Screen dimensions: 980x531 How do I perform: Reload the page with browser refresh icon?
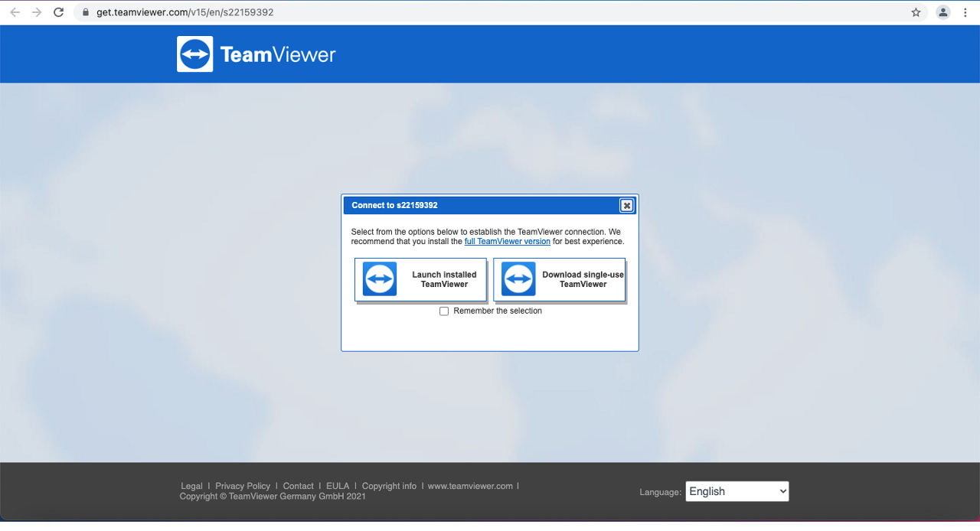[x=58, y=12]
